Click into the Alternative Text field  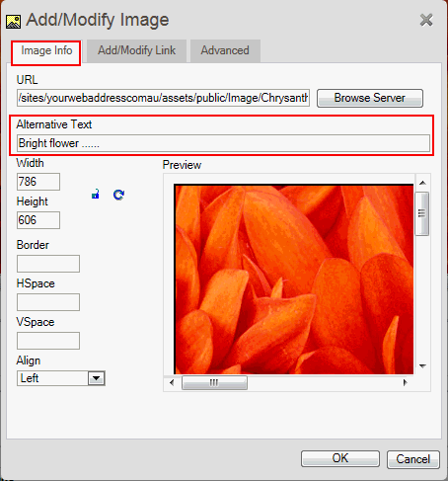pos(223,143)
